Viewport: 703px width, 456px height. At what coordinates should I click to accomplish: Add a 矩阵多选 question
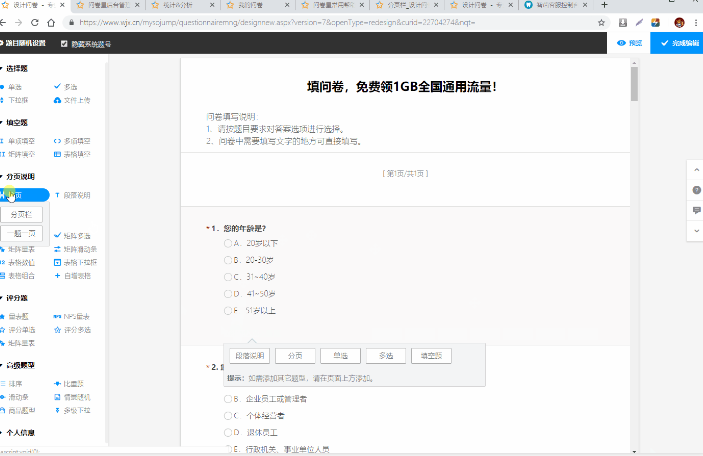pos(72,235)
